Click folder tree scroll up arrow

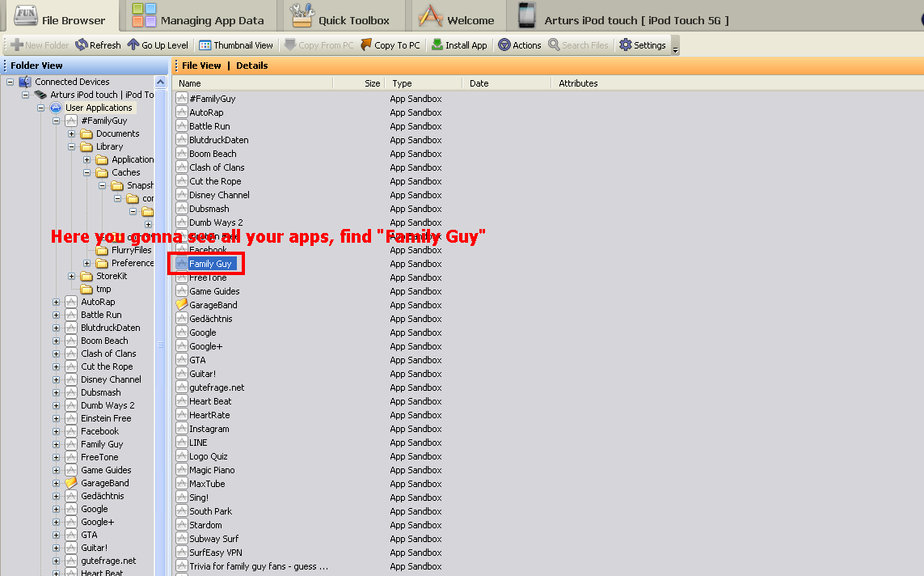pos(160,82)
